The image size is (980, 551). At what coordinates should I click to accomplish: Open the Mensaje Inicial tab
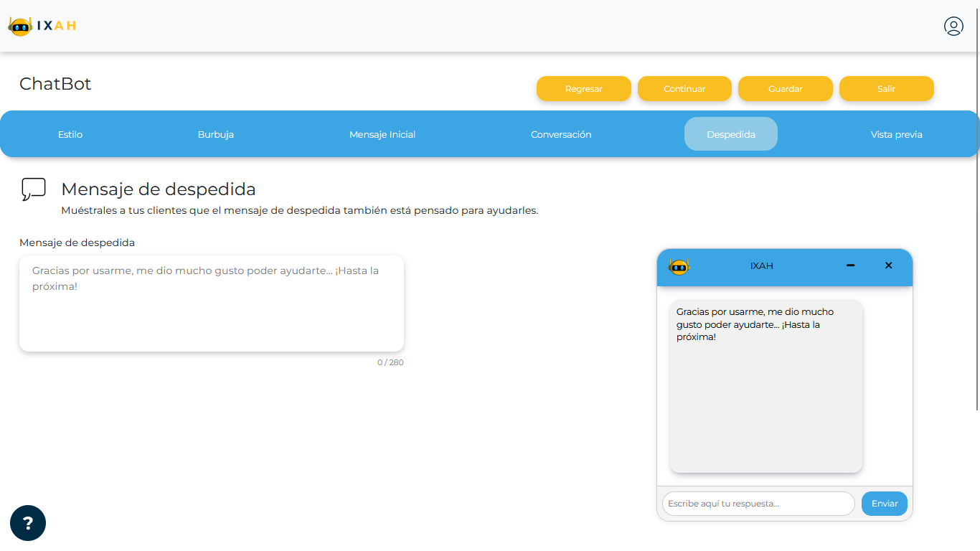point(382,134)
